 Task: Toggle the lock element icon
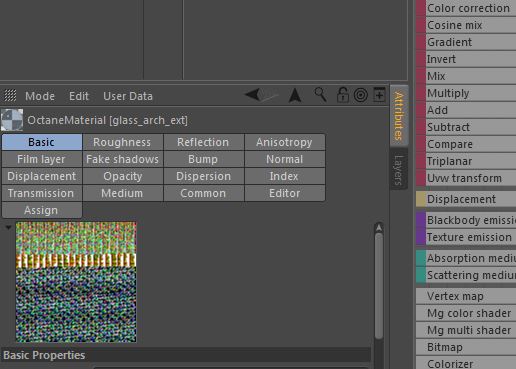[342, 95]
